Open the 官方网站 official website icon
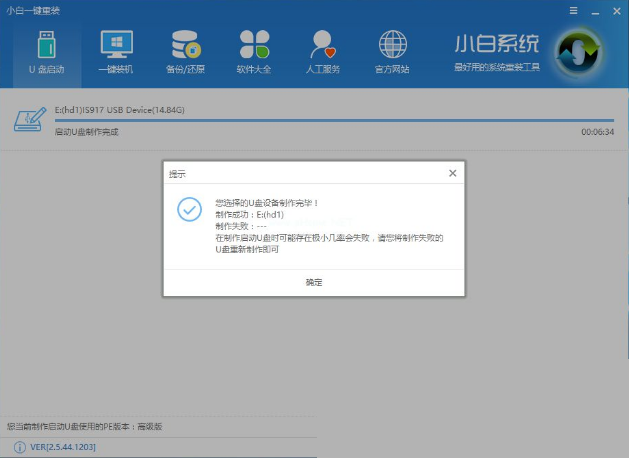Viewport: 629px width, 458px height. click(x=392, y=51)
